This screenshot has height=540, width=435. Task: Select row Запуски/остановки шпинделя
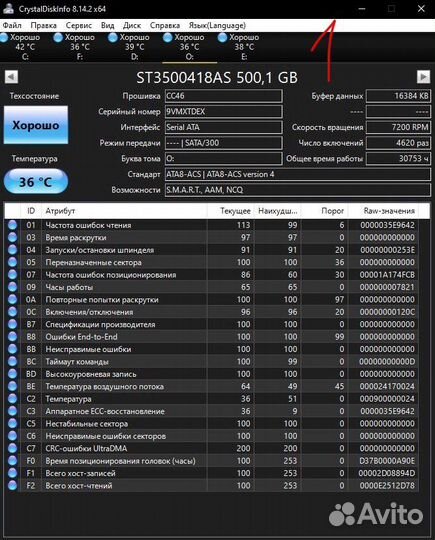[x=212, y=250]
